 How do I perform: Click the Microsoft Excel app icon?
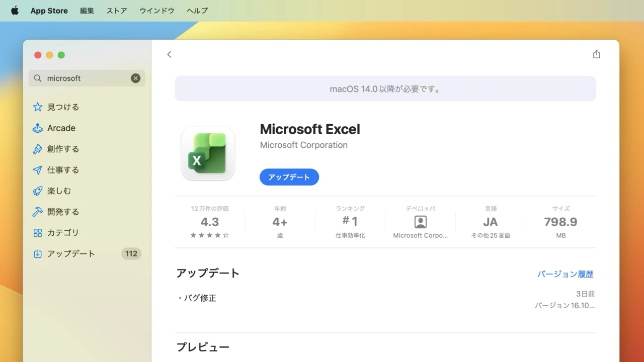click(208, 153)
